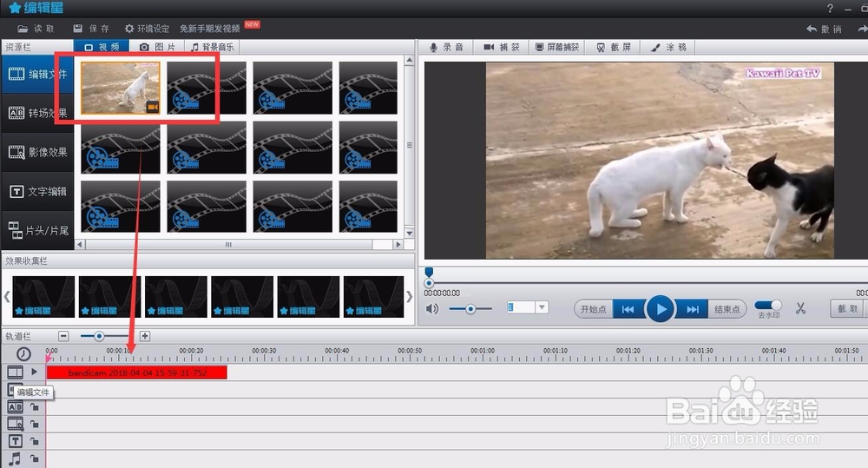Select 编辑文件 in the resource sidebar
The height and width of the screenshot is (468, 868).
37,74
